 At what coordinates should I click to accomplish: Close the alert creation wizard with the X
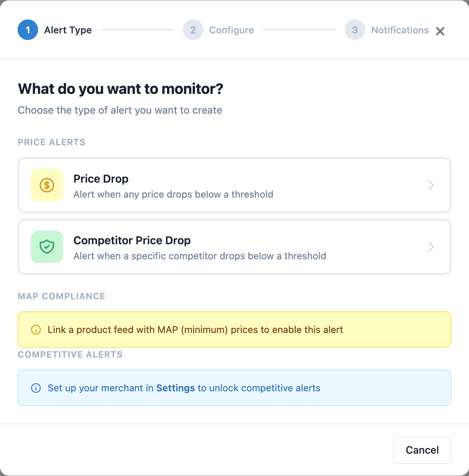440,31
